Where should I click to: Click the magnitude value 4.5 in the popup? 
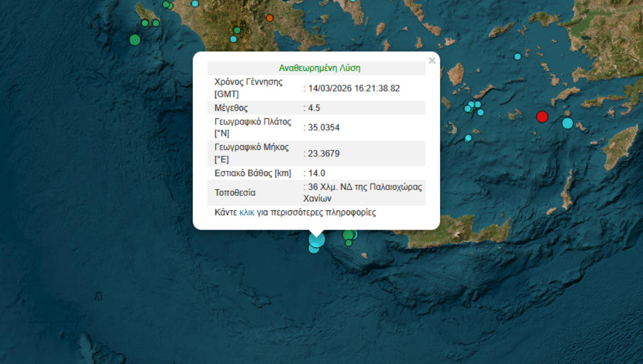pyautogui.click(x=314, y=108)
